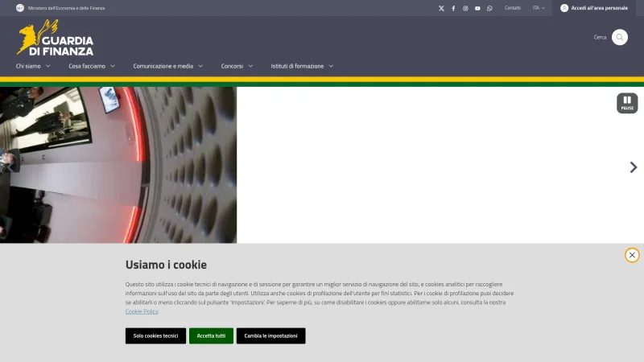This screenshot has height=362, width=644.
Task: Expand the Chi siamo menu
Action: coord(33,66)
